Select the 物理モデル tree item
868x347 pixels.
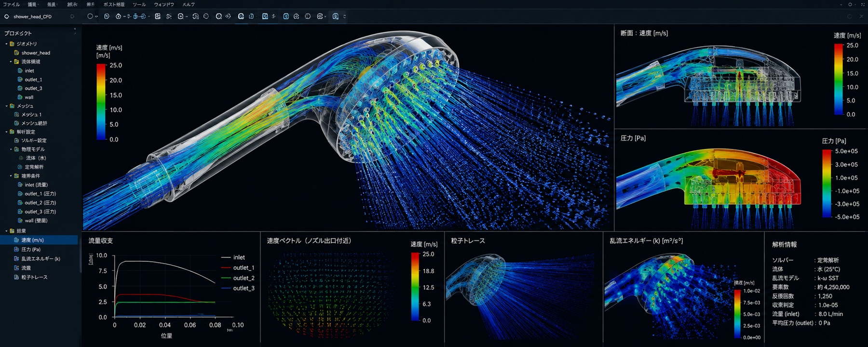coord(33,149)
